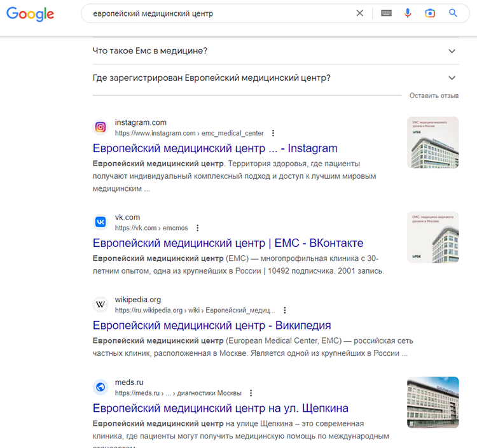Expand 'Где зарегистрирован Европейский медицинский центр?'
This screenshot has width=477, height=448.
coord(452,78)
